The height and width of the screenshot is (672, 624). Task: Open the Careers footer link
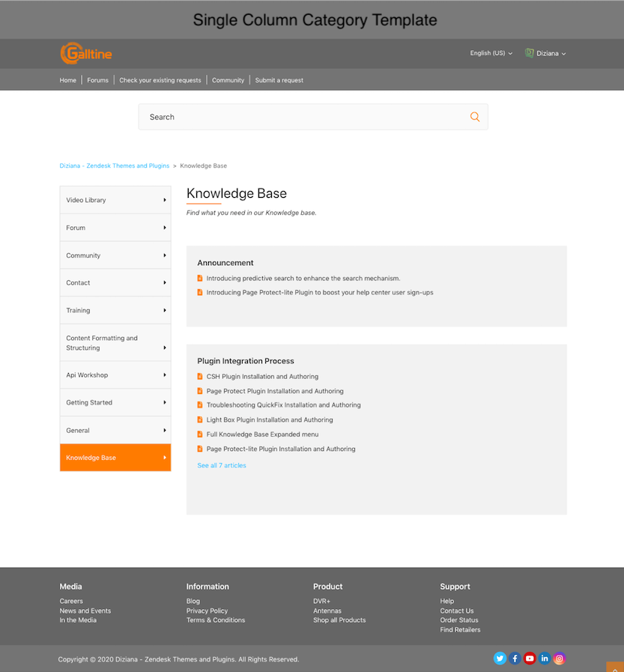coord(71,602)
